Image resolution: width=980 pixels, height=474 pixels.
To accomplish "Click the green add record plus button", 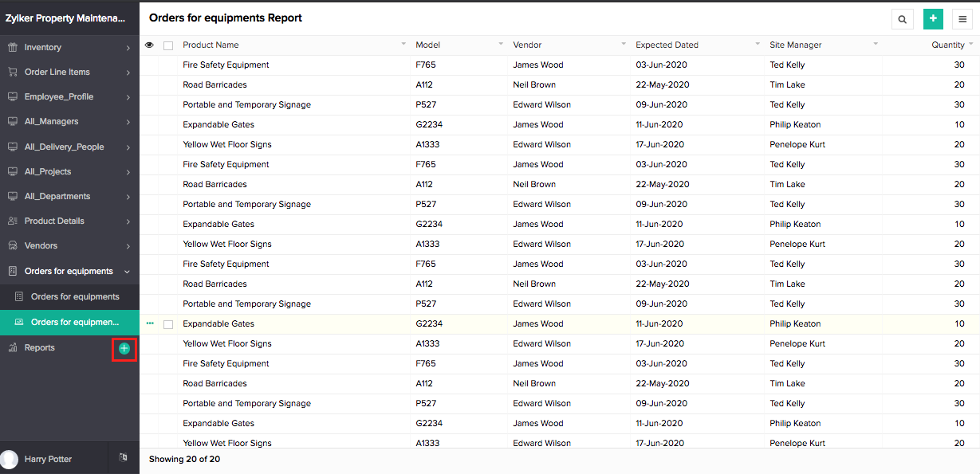I will click(x=933, y=19).
